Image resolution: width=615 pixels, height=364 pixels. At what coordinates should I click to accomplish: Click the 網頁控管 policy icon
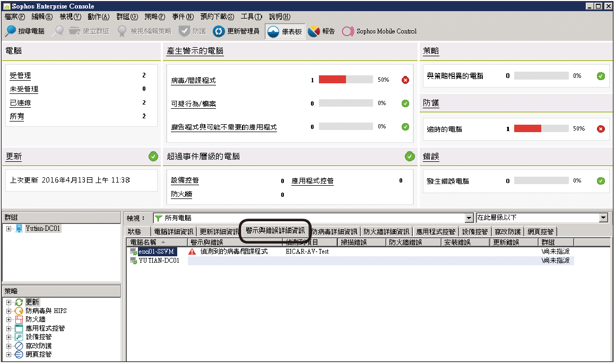coord(19,354)
